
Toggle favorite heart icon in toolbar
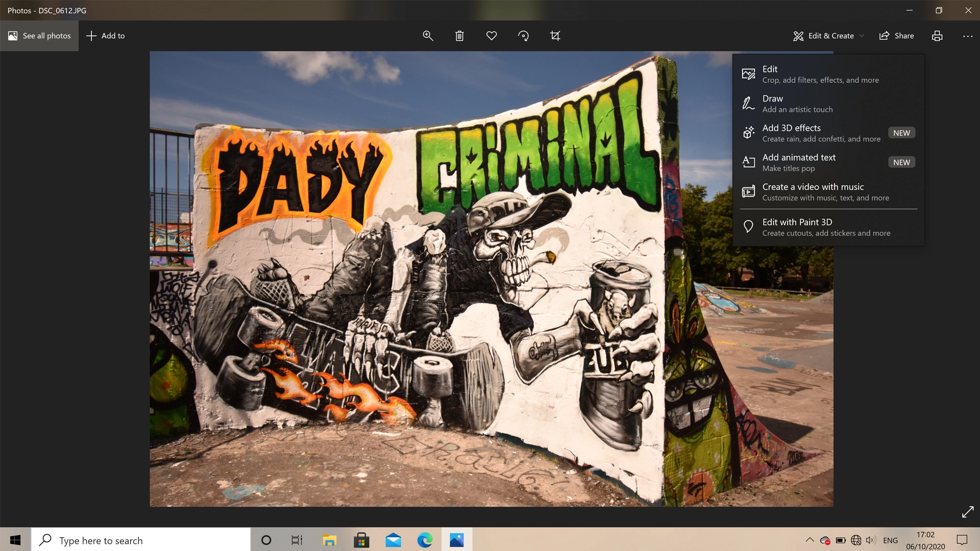click(491, 36)
